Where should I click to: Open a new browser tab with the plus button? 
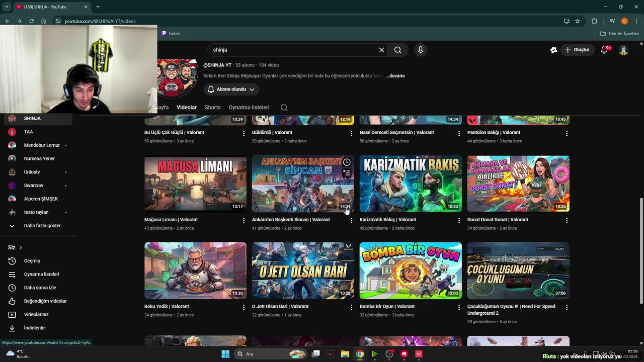[x=98, y=7]
